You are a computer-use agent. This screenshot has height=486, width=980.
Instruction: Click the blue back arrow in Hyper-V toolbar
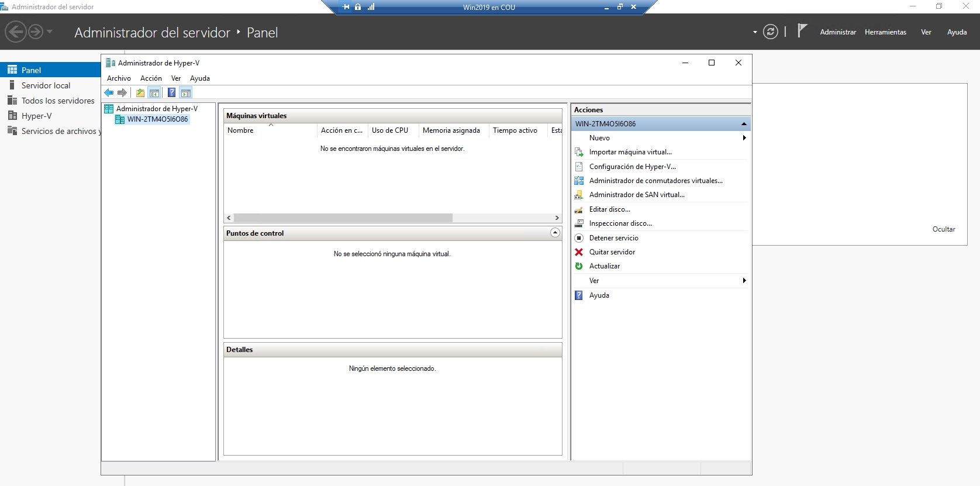[109, 92]
